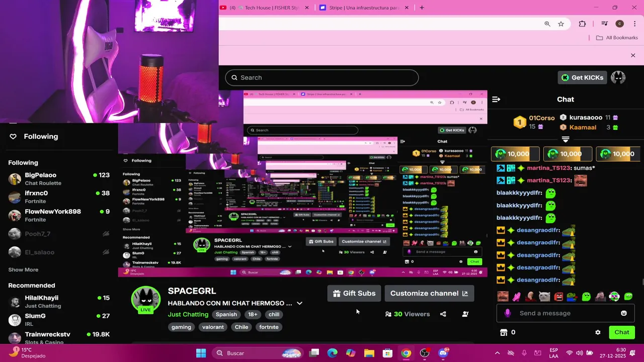Open Chrome extensions puzzle icon

tap(582, 24)
